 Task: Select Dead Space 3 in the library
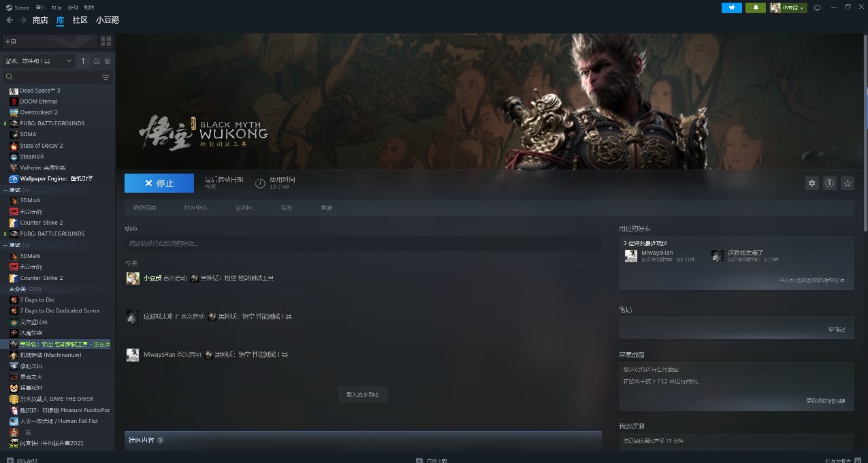click(x=40, y=91)
